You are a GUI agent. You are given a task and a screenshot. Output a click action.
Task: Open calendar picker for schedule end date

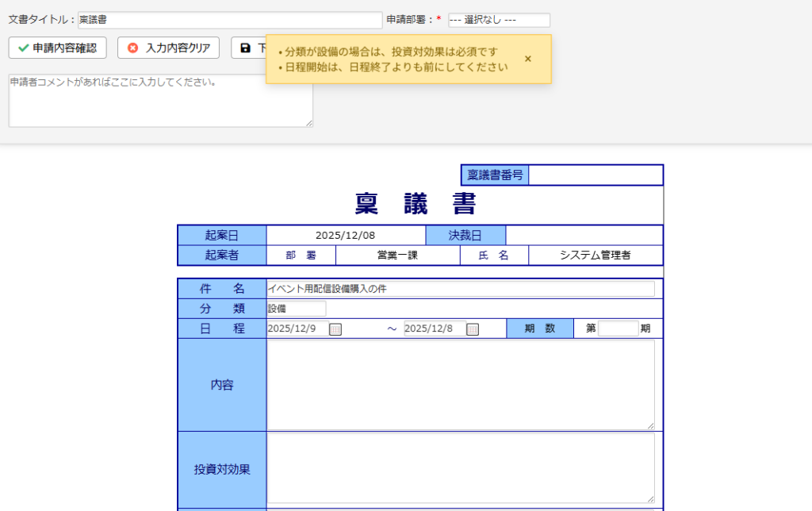tap(473, 329)
